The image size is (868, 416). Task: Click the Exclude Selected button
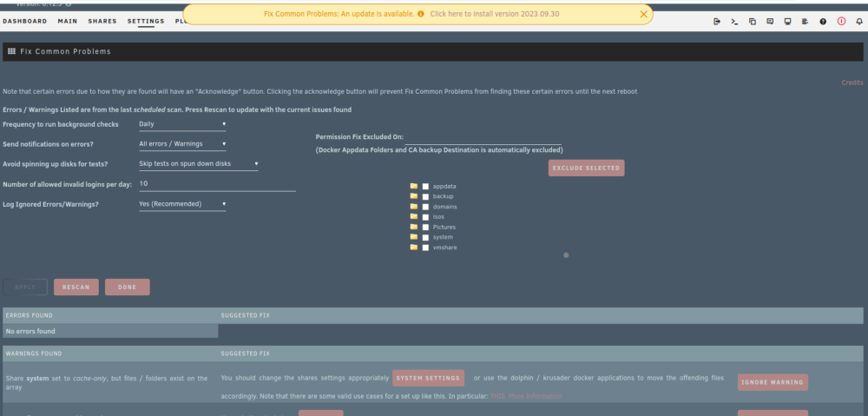pos(586,168)
